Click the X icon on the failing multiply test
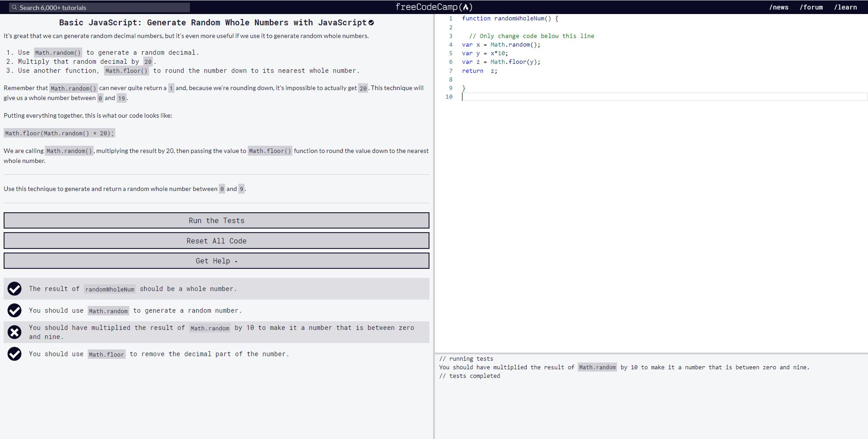 [14, 332]
